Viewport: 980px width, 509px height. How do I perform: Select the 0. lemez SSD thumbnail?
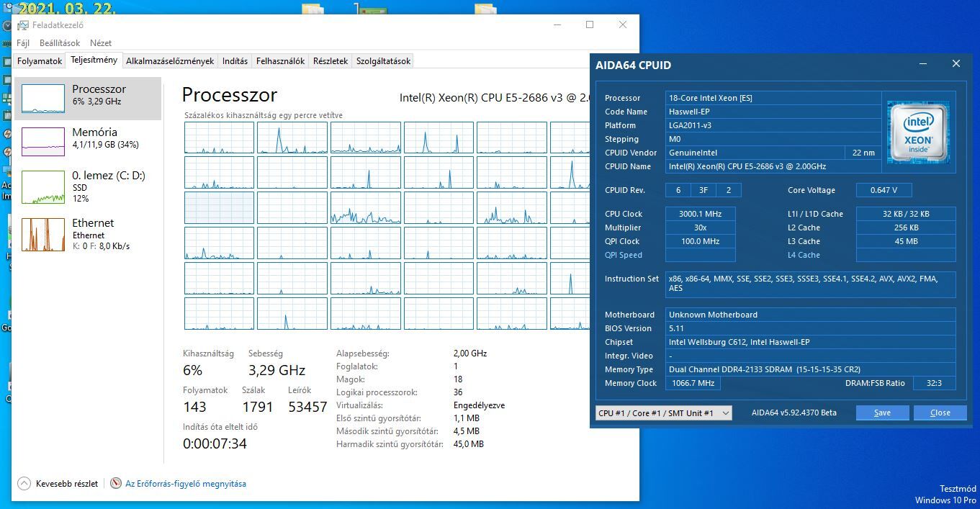click(x=43, y=187)
